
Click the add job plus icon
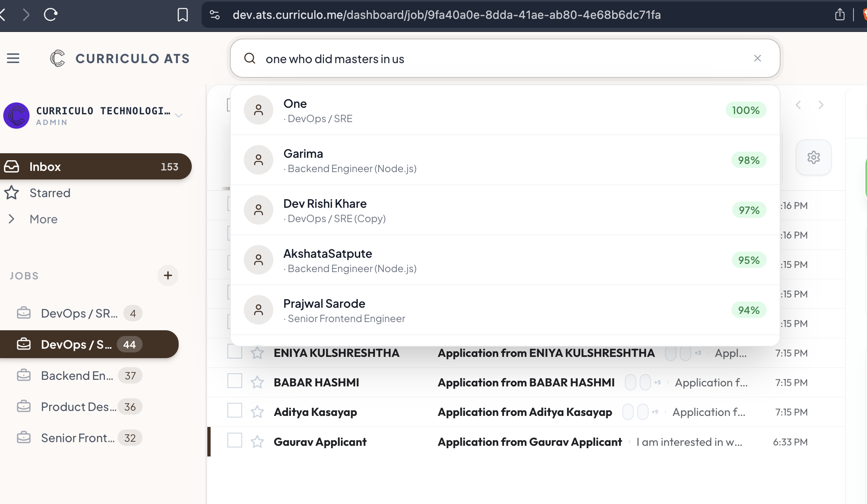[168, 275]
